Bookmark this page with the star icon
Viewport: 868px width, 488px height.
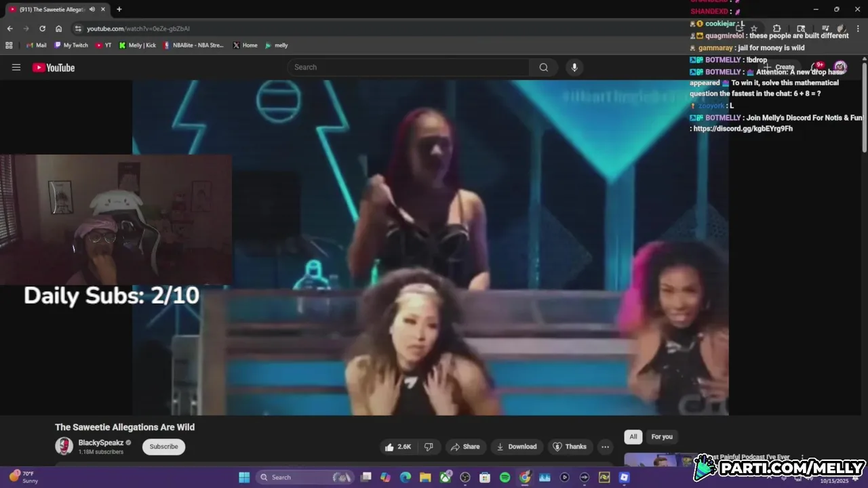pos(753,28)
